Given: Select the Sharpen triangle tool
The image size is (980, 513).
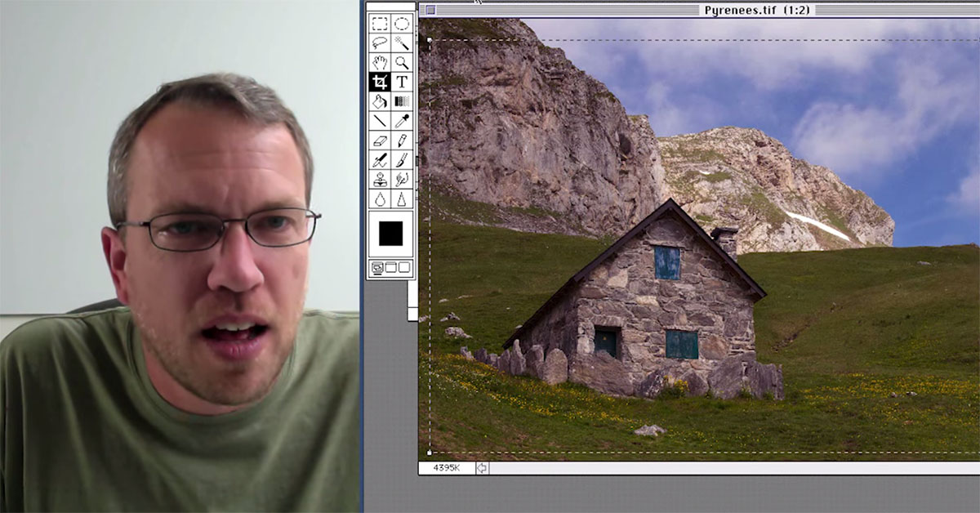Looking at the screenshot, I should (402, 199).
